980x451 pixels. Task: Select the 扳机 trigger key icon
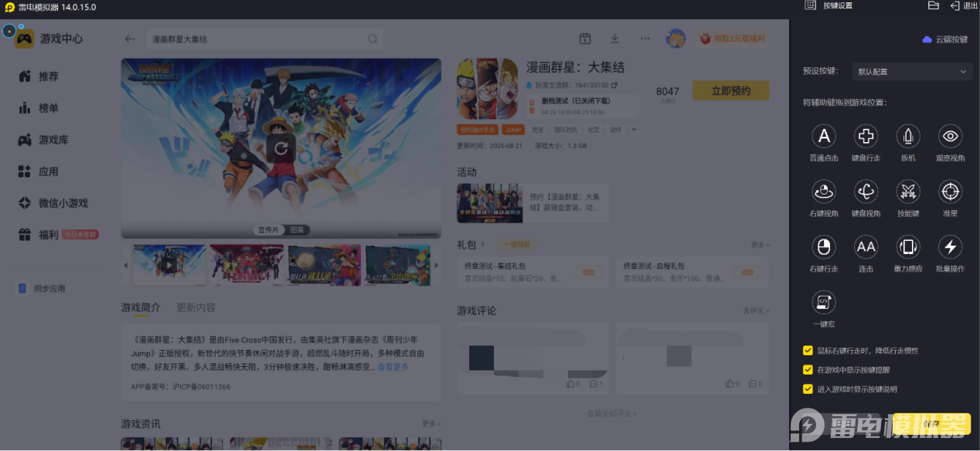click(x=908, y=137)
